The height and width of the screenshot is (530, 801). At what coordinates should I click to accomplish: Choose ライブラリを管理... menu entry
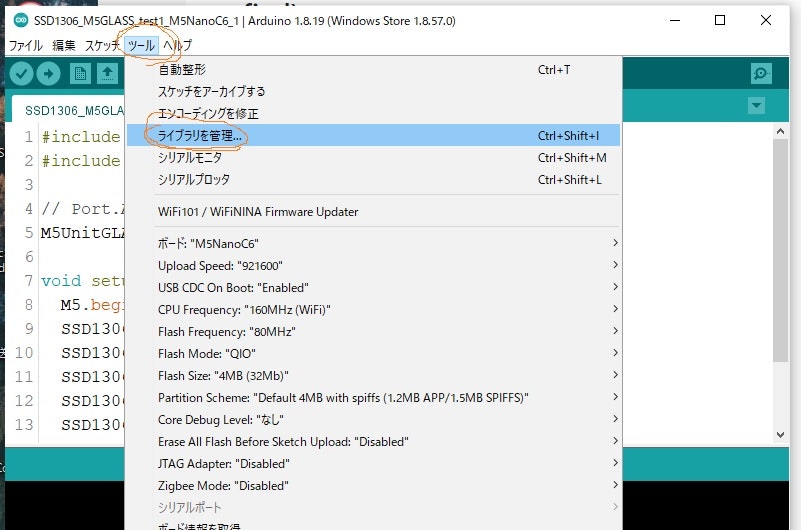tap(373, 135)
